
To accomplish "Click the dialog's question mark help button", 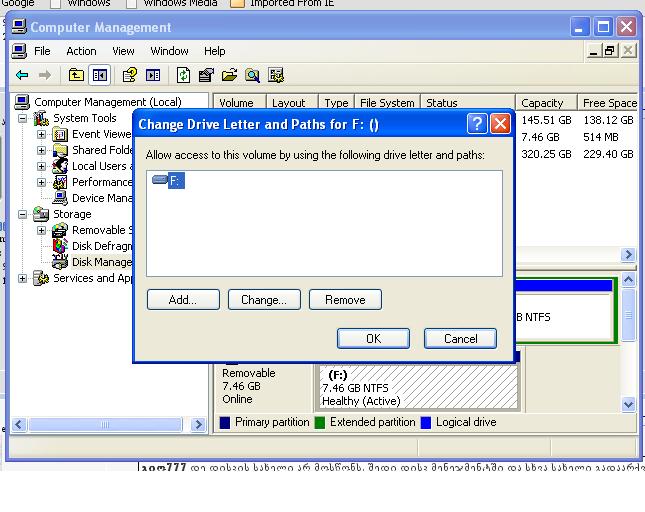I will click(x=477, y=123).
